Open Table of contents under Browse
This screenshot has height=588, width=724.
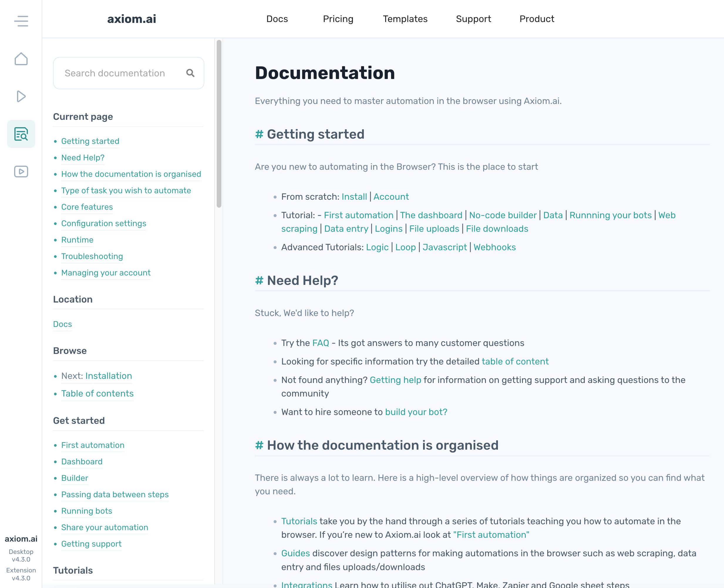pyautogui.click(x=97, y=394)
